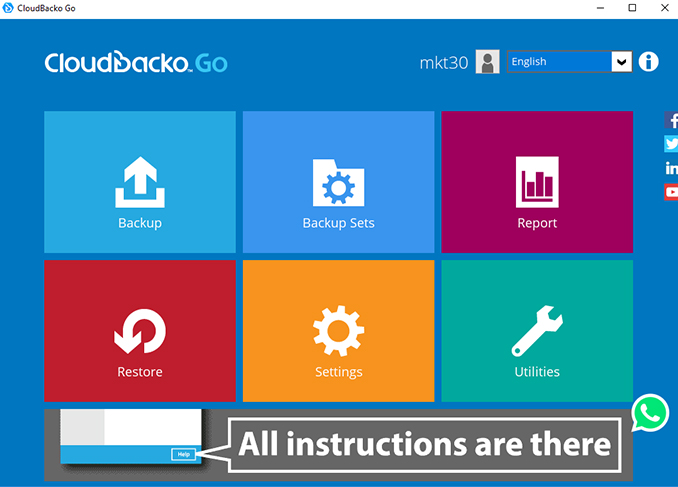This screenshot has height=487, width=678.
Task: Minimize the CloudBacko Go window
Action: coord(600,8)
